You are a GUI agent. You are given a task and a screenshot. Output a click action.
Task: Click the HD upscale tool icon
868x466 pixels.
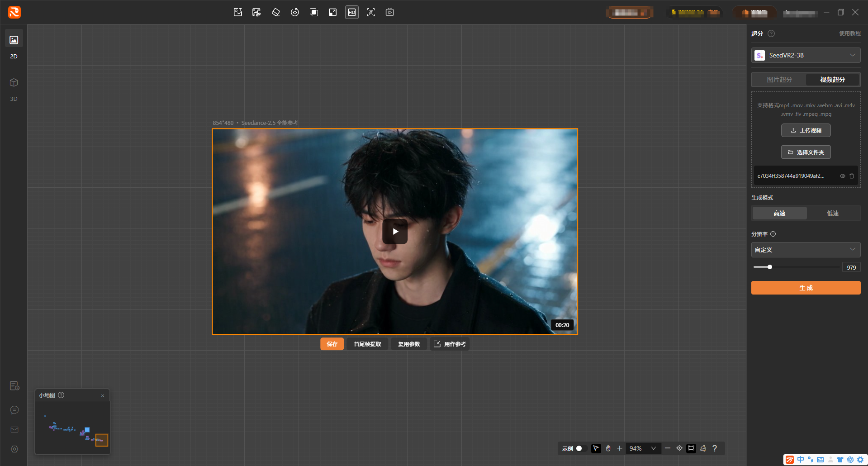click(x=352, y=12)
